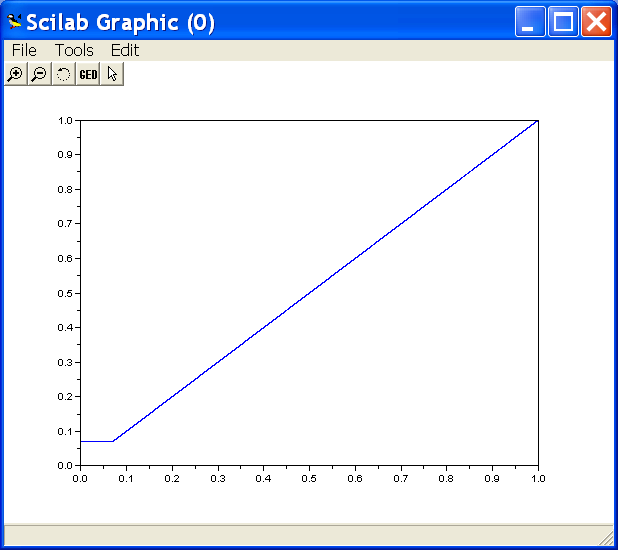Maximize the Scilab Graphic window

point(563,22)
